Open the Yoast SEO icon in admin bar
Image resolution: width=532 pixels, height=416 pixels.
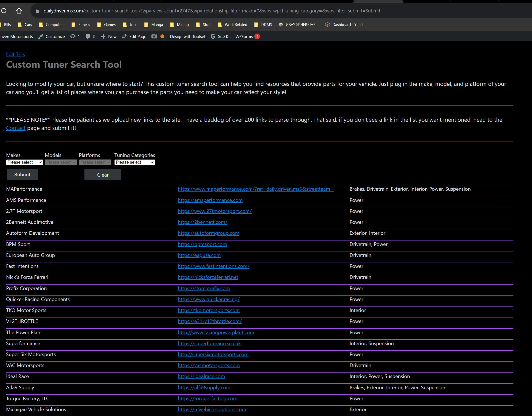pyautogui.click(x=154, y=36)
